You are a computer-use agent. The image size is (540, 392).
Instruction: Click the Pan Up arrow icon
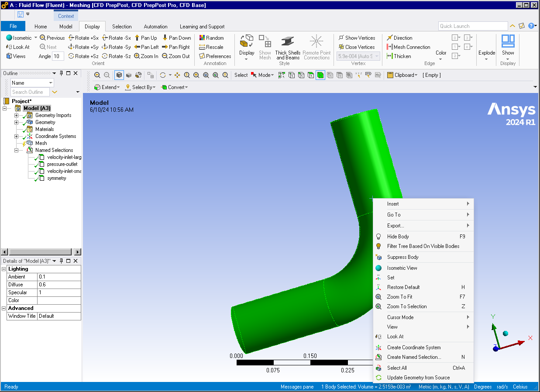pyautogui.click(x=137, y=38)
